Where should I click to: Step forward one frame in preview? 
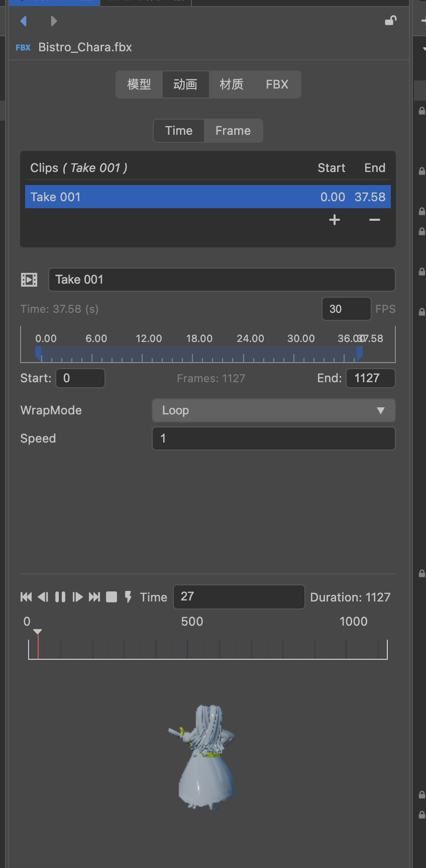[77, 597]
